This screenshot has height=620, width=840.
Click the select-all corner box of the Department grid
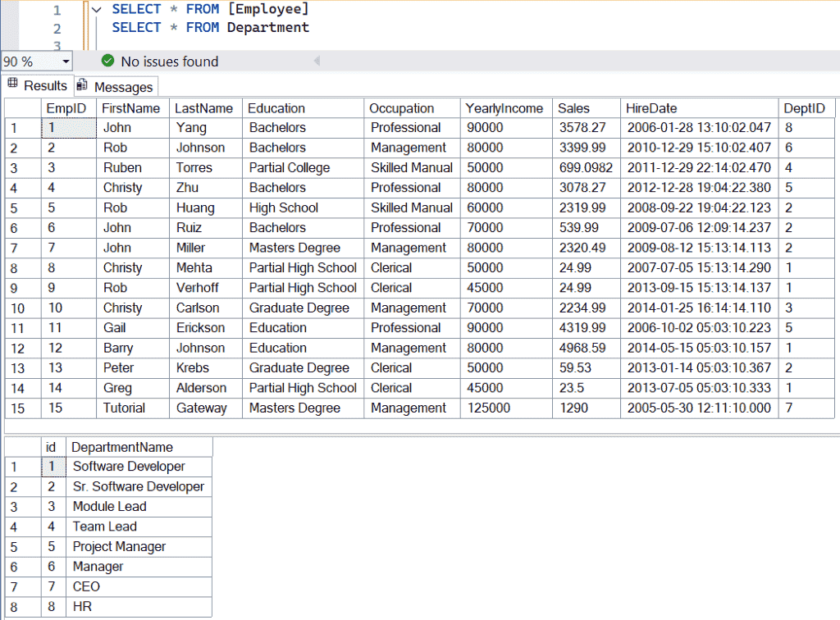[x=22, y=447]
